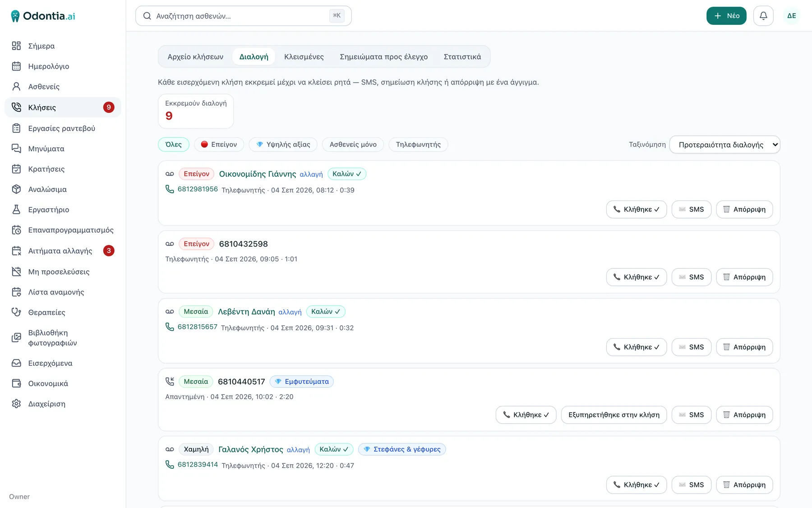This screenshot has height=508, width=812.
Task: Open Λίστα αναμονής in sidebar
Action: [x=63, y=292]
